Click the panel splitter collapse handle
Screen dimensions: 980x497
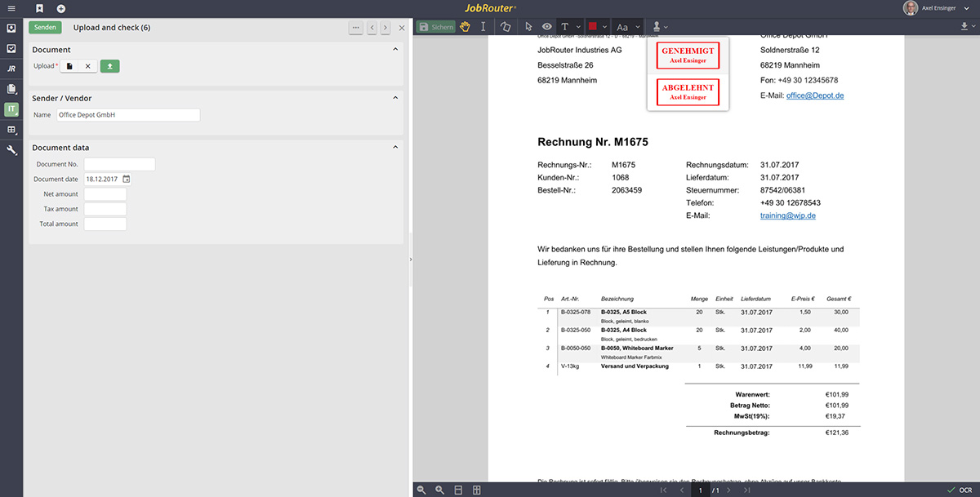[x=410, y=259]
